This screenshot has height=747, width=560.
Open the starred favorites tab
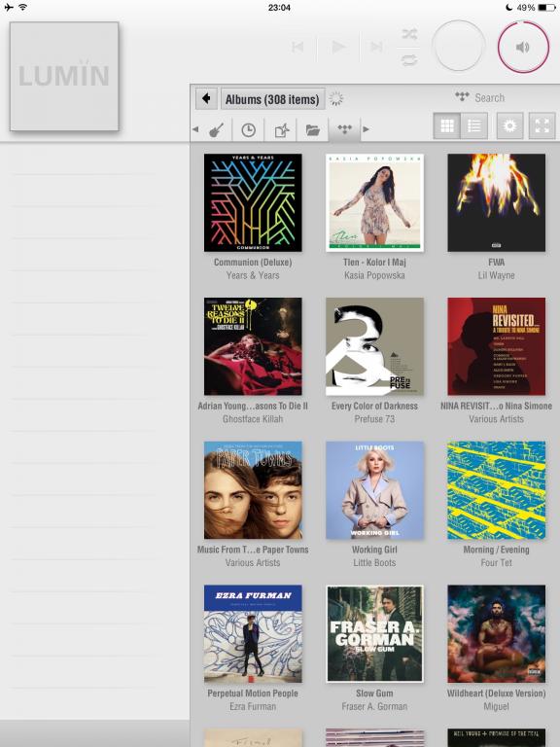[x=281, y=129]
